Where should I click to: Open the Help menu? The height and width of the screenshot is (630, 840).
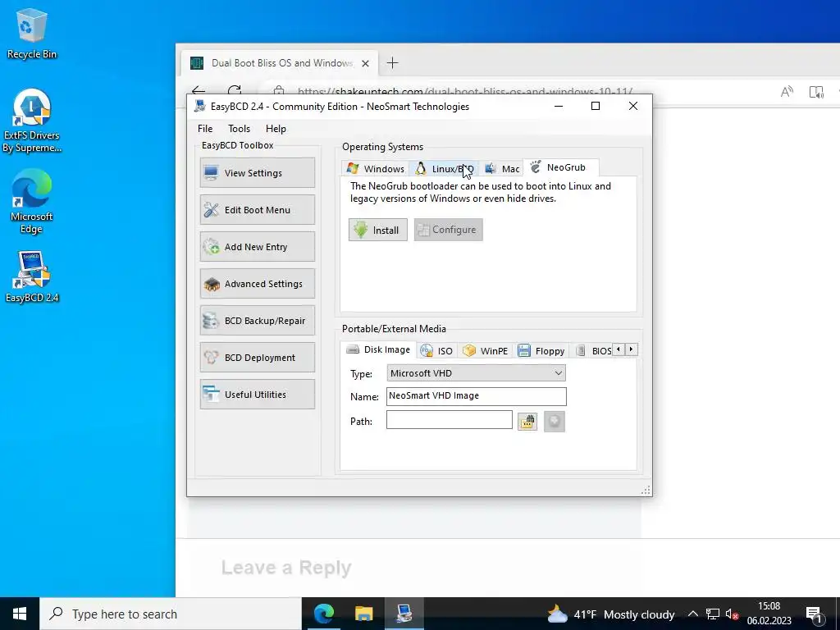[x=276, y=129]
